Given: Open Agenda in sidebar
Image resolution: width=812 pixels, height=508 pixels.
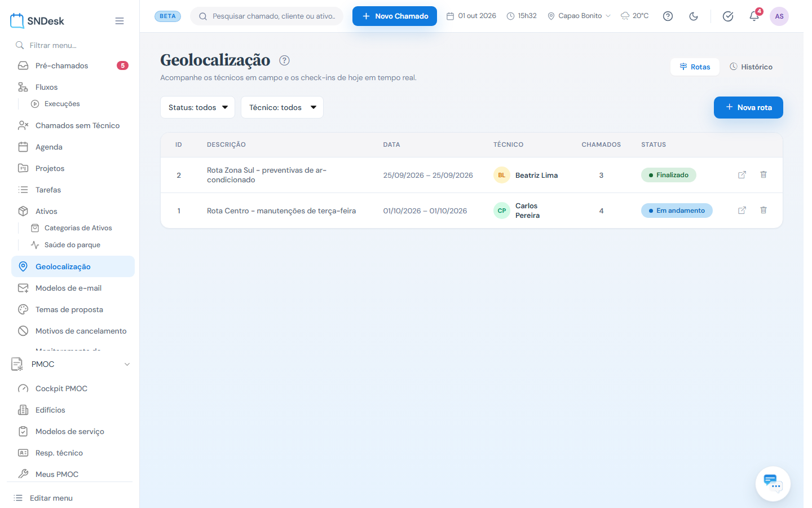Looking at the screenshot, I should (x=73, y=147).
